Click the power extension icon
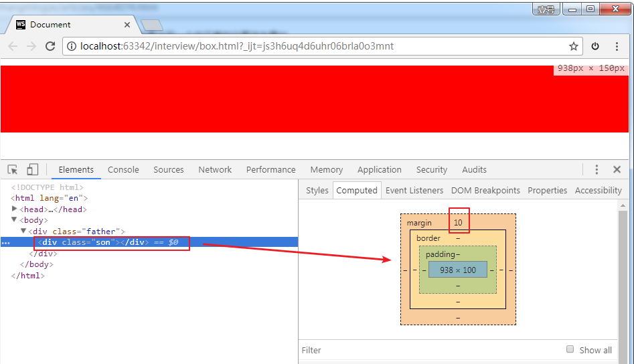Screen dimensions: 634x364 point(595,46)
